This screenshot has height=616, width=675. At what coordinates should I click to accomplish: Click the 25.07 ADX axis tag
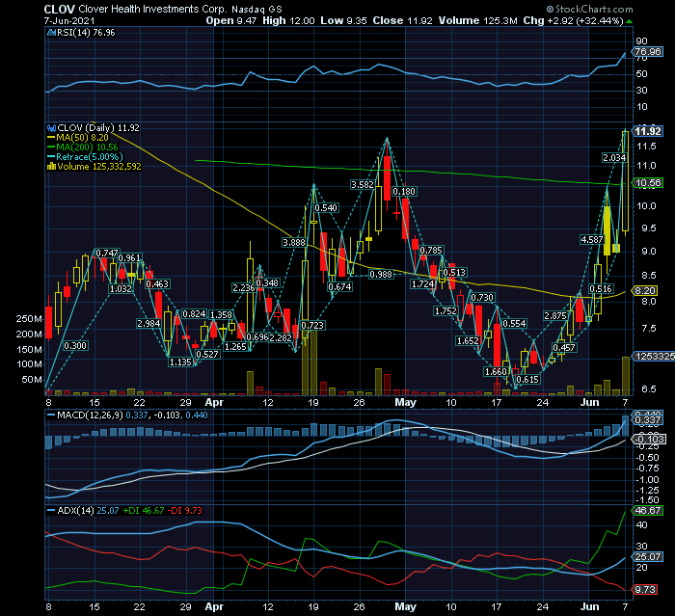click(648, 557)
